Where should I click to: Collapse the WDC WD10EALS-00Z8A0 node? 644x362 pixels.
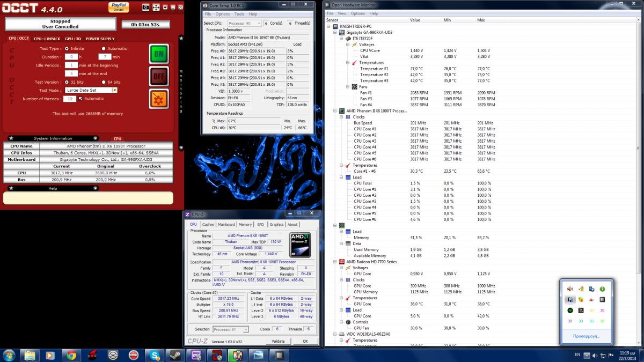pyautogui.click(x=334, y=334)
